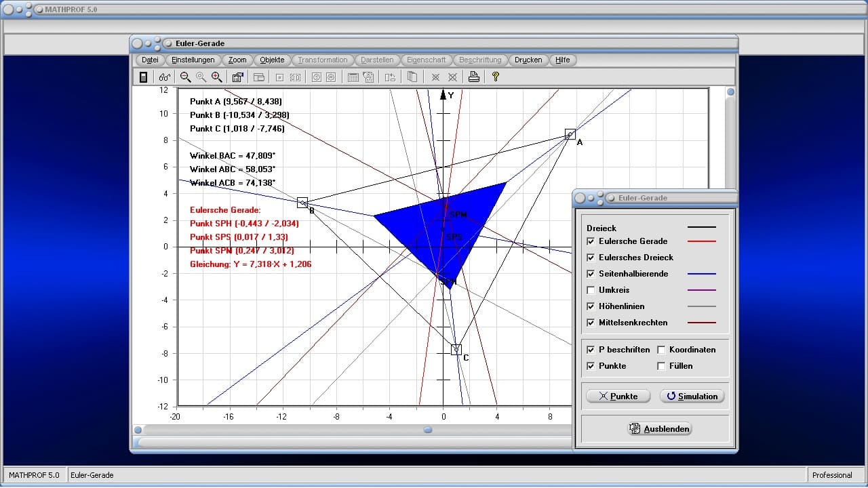Click the horizontal slider thumb below the graph
The height and width of the screenshot is (488, 868).
pyautogui.click(x=428, y=430)
